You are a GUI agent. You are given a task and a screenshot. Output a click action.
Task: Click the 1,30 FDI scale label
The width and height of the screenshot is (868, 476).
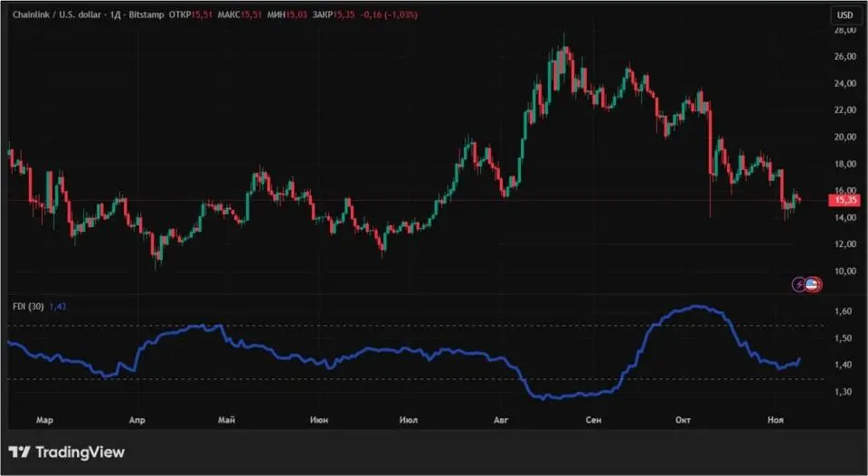[x=844, y=392]
